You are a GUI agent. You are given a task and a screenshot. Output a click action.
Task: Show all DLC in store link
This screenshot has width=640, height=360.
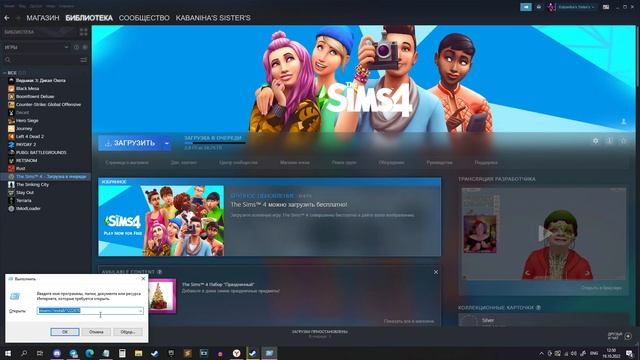click(409, 321)
